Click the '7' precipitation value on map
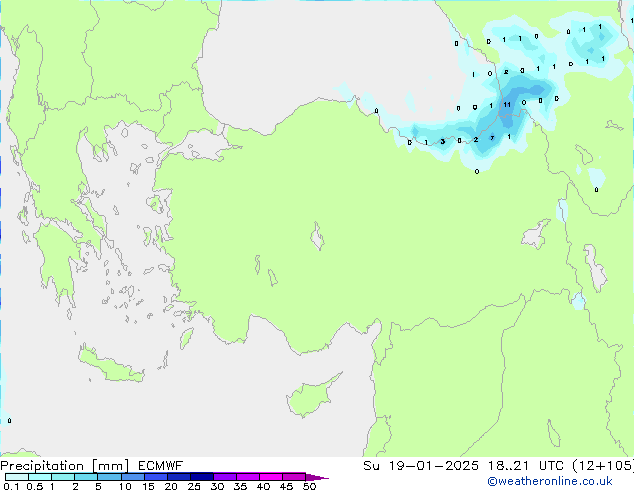 (492, 138)
